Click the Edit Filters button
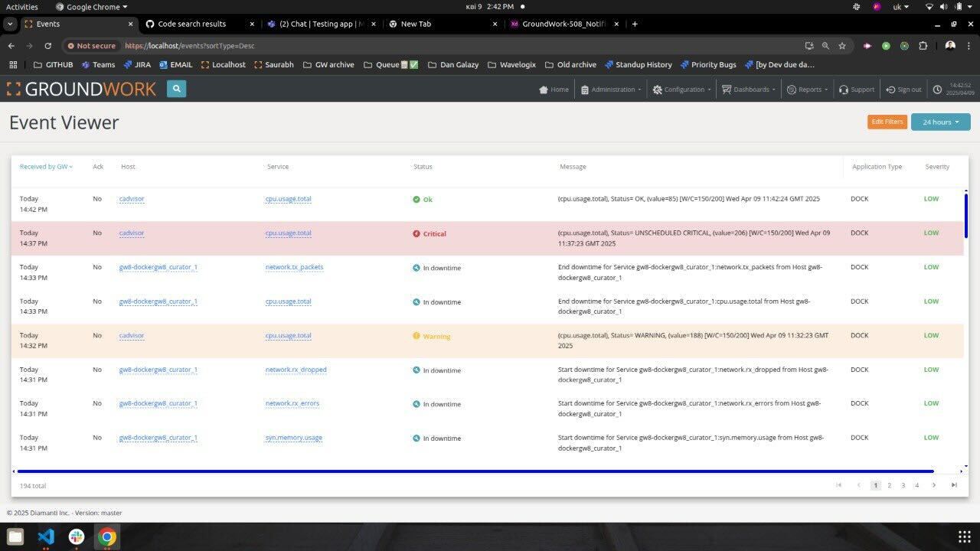 (x=887, y=122)
